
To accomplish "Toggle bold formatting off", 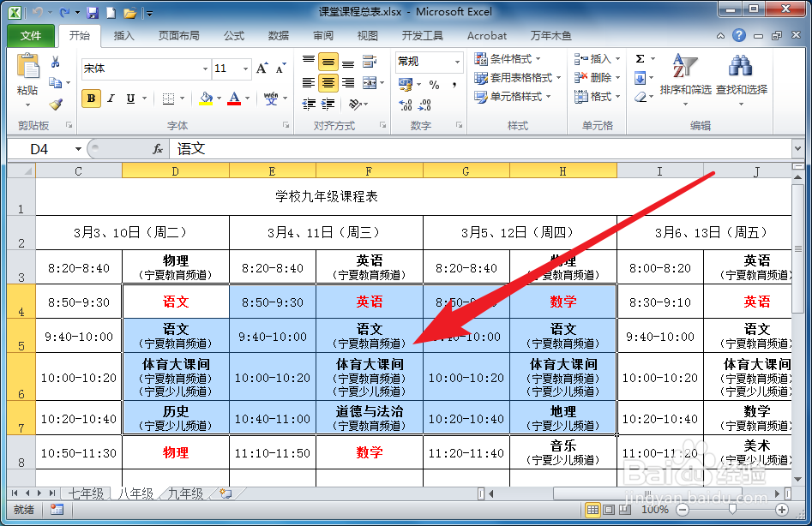I will coord(92,98).
